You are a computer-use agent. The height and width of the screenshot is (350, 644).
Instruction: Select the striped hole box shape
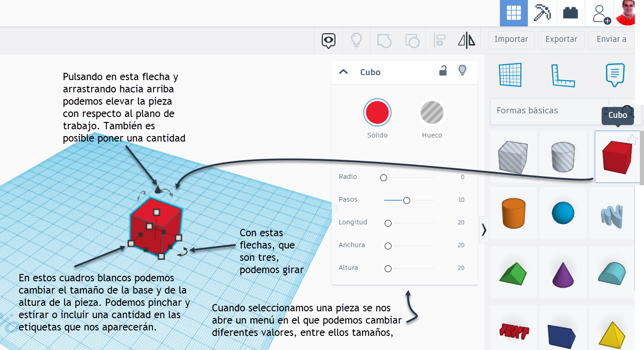(513, 157)
